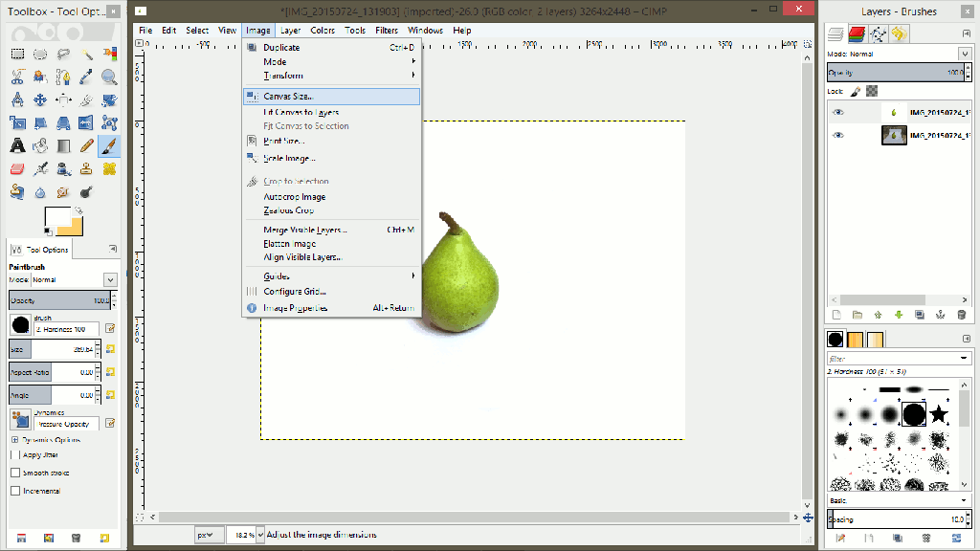This screenshot has width=980, height=551.
Task: Select the Flip tool
Action: 86,123
